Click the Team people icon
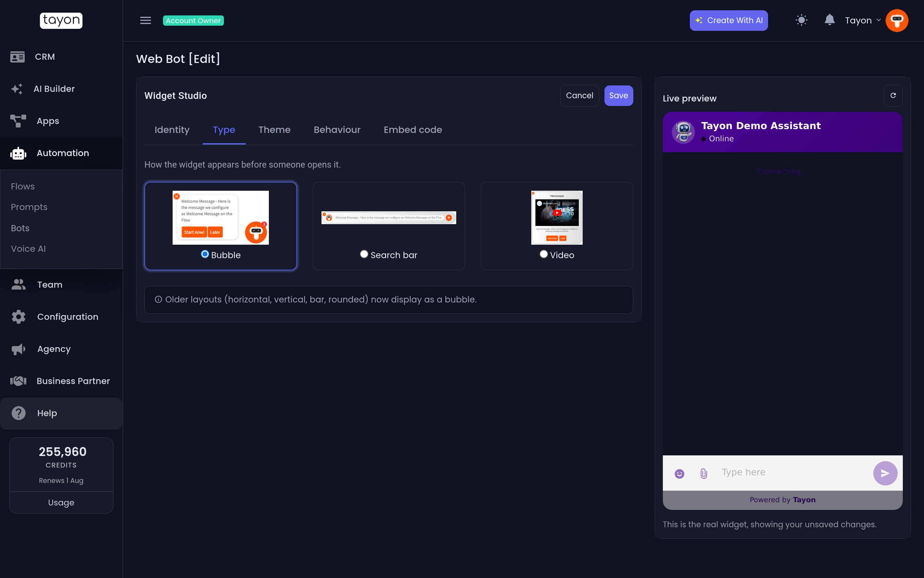 click(x=18, y=285)
